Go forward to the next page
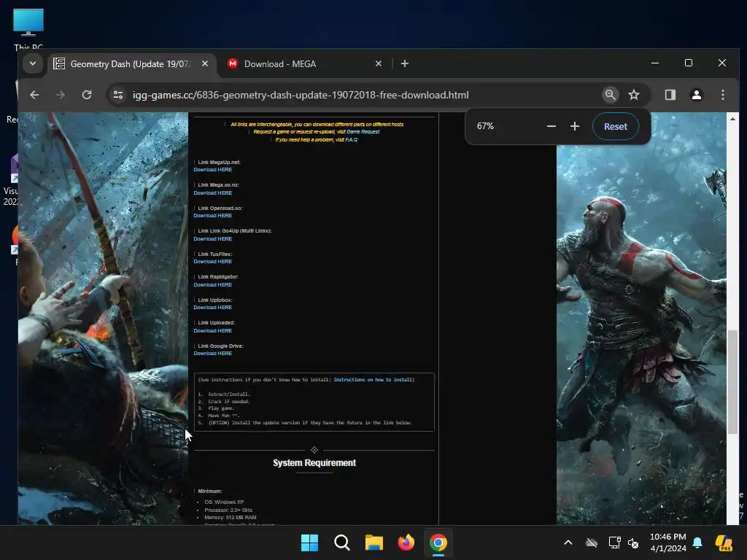The width and height of the screenshot is (747, 560). pos(60,95)
